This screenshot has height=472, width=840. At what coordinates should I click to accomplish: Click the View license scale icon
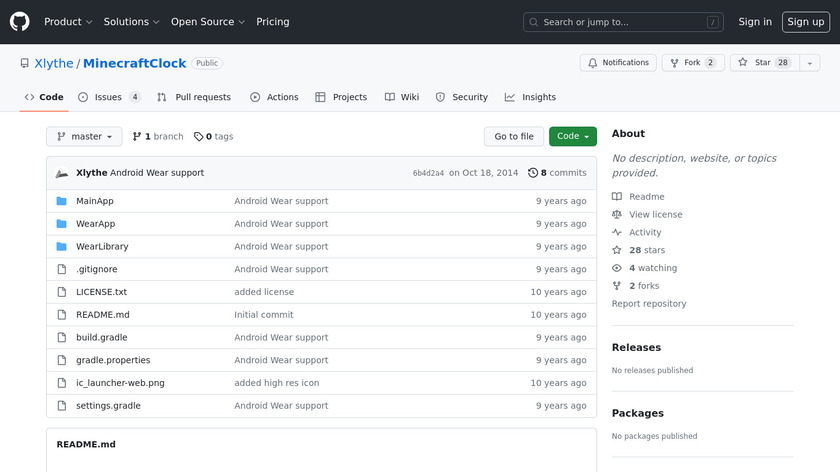click(x=617, y=215)
